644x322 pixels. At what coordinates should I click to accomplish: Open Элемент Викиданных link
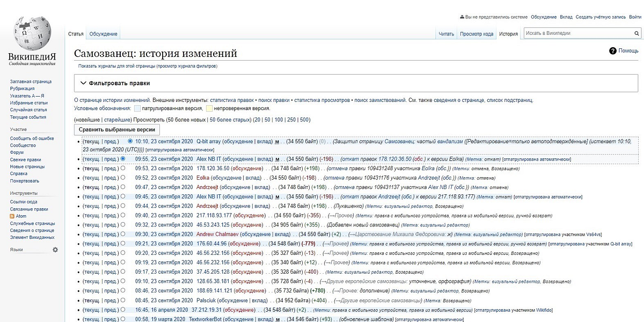(32, 237)
